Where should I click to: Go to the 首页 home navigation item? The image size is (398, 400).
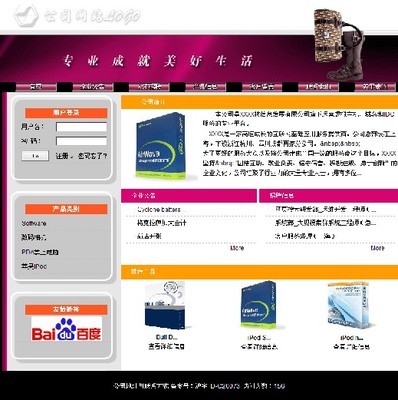click(x=36, y=87)
